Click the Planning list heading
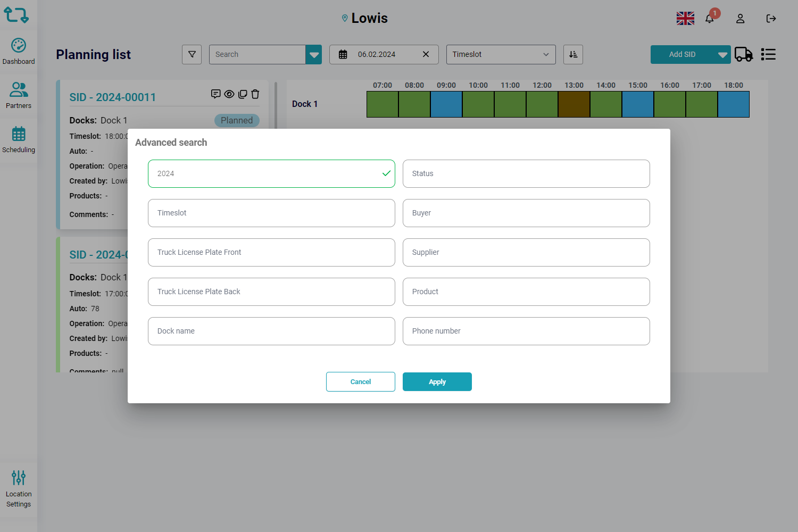This screenshot has height=532, width=798. click(94, 54)
